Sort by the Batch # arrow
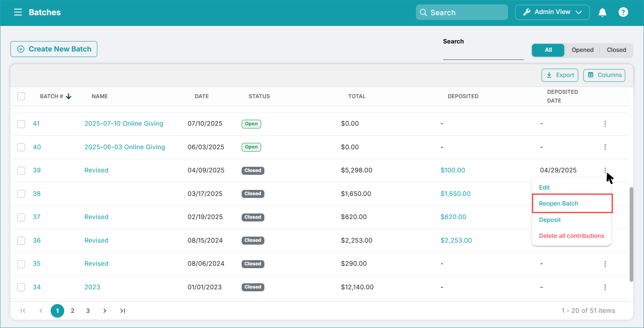644x328 pixels. 69,96
